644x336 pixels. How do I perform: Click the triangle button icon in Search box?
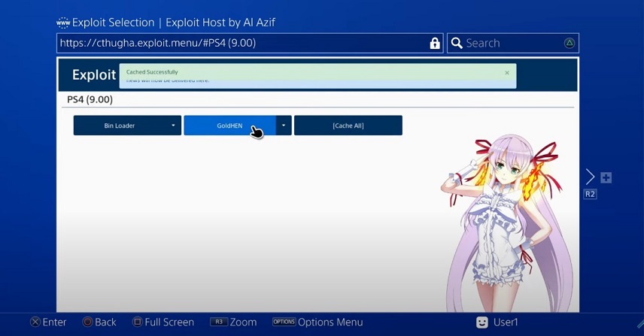(x=570, y=43)
